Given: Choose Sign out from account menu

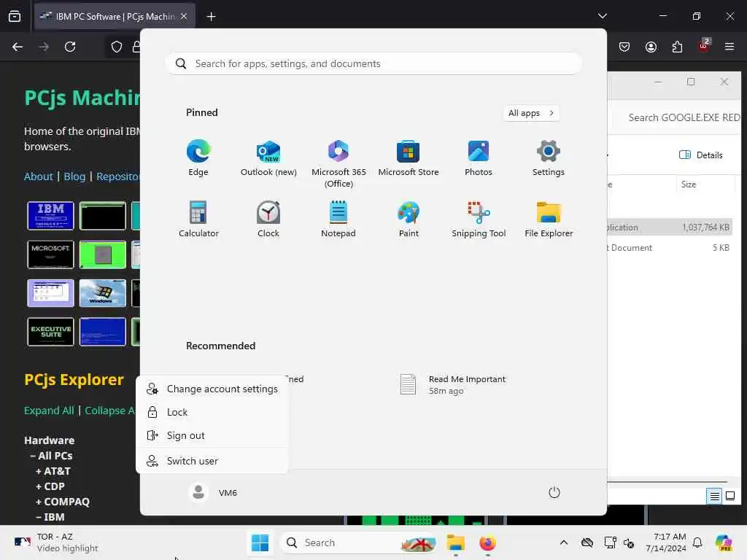Looking at the screenshot, I should (x=212, y=435).
